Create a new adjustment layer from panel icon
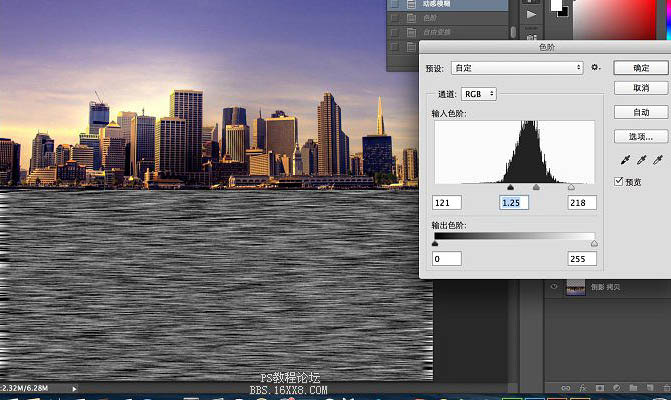Image resolution: width=671 pixels, height=400 pixels. point(617,387)
